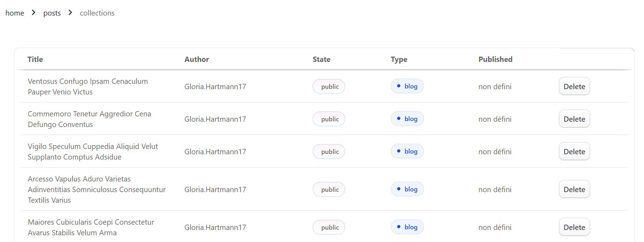Delete the Maiores Cubicularis Coepi post
The image size is (644, 242).
(x=574, y=227)
